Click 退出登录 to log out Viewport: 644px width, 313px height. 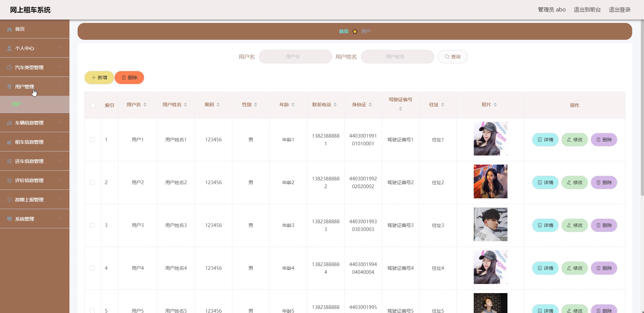(x=619, y=10)
